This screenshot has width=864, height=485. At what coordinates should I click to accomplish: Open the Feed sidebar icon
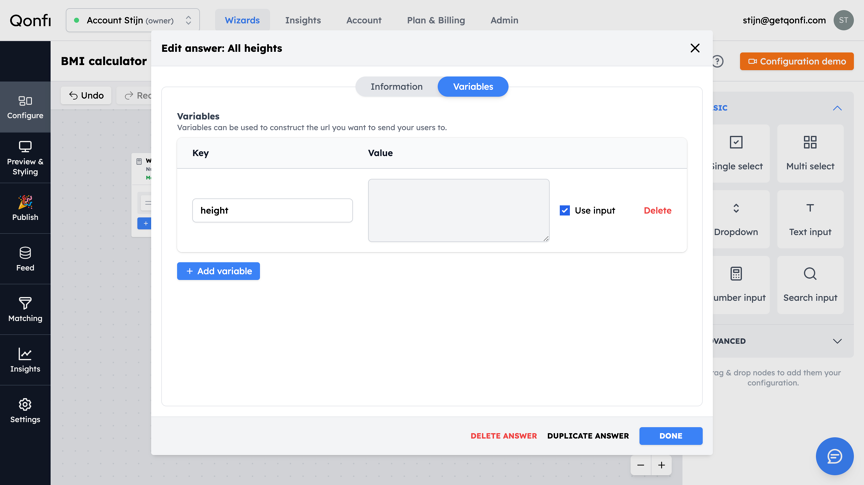pos(25,259)
